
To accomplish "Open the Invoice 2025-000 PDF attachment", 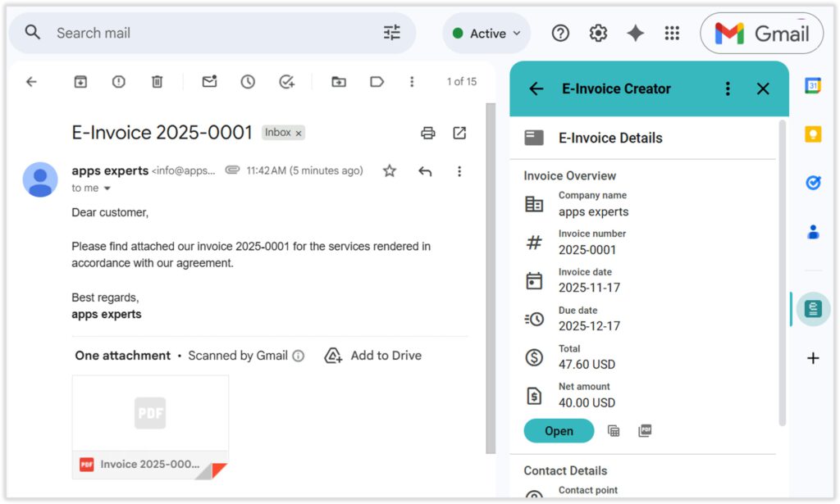I will 151,427.
